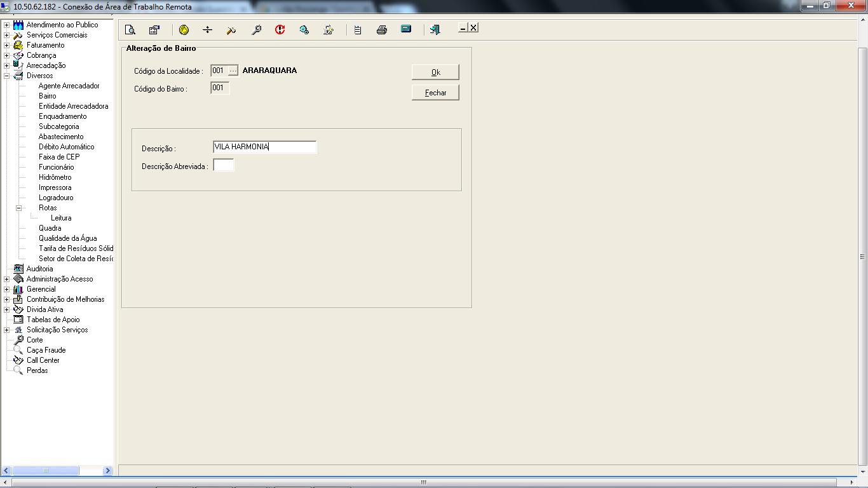Collapse the Diversos tree node
This screenshot has height=488, width=868.
6,76
